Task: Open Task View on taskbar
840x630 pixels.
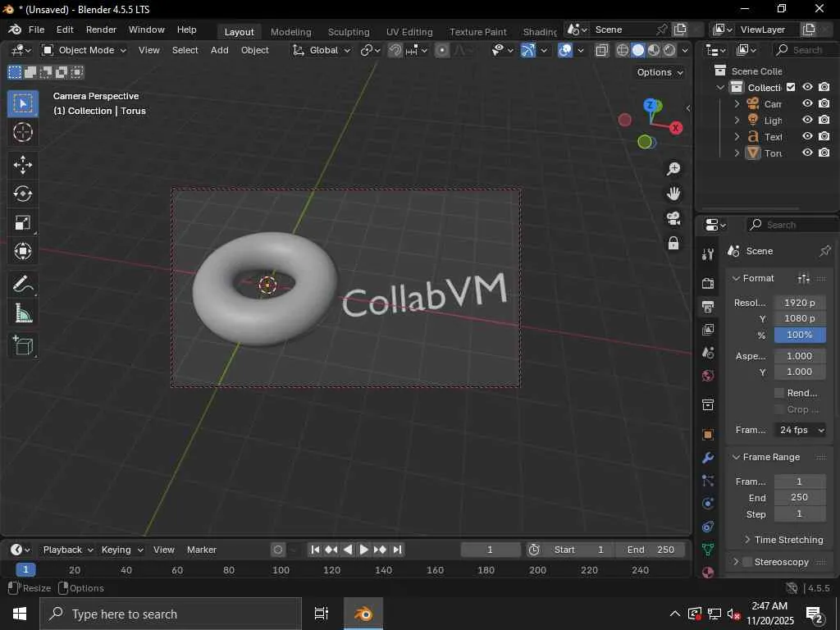Action: click(x=321, y=614)
